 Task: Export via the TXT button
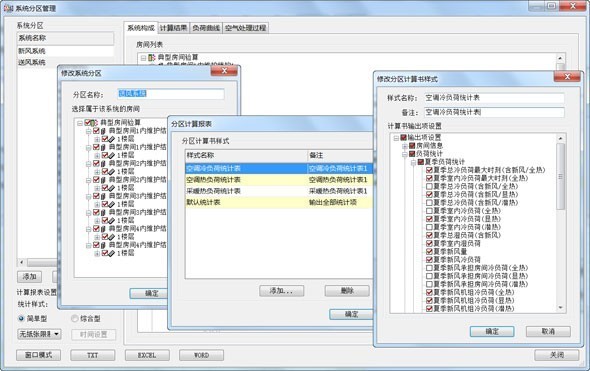click(x=93, y=355)
